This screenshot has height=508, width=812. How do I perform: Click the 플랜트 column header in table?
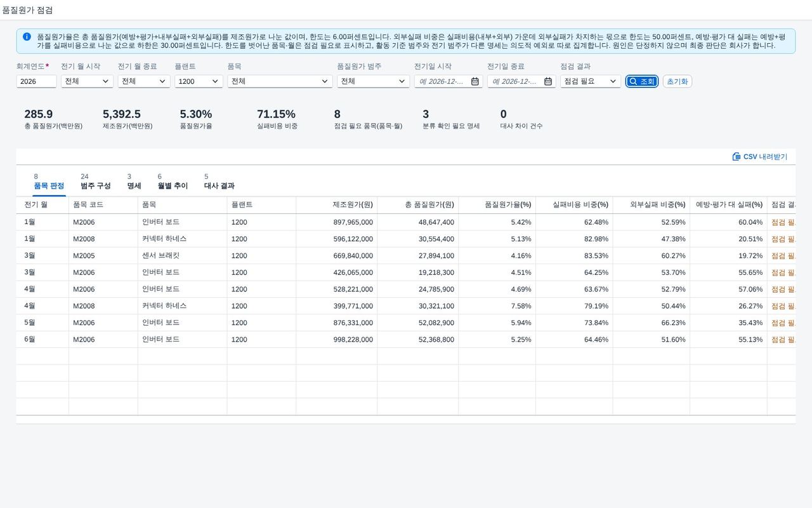pyautogui.click(x=261, y=204)
